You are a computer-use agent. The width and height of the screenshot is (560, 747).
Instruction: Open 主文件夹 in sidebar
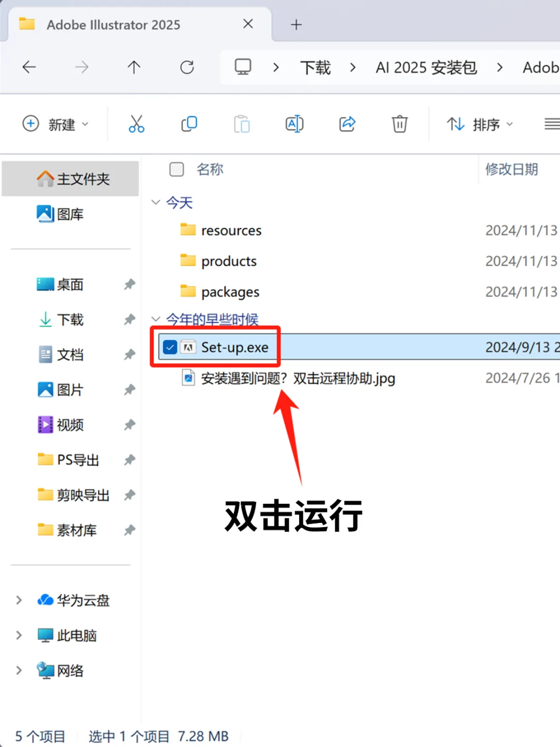[x=71, y=179]
